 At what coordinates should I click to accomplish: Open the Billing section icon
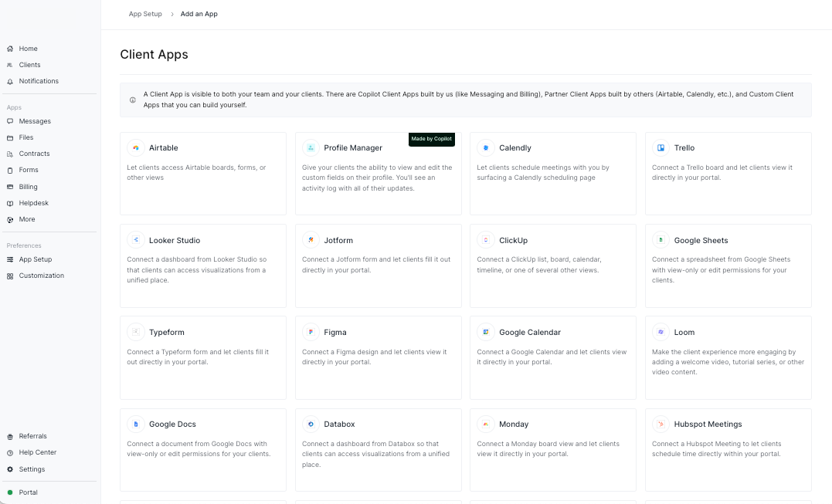click(x=10, y=186)
